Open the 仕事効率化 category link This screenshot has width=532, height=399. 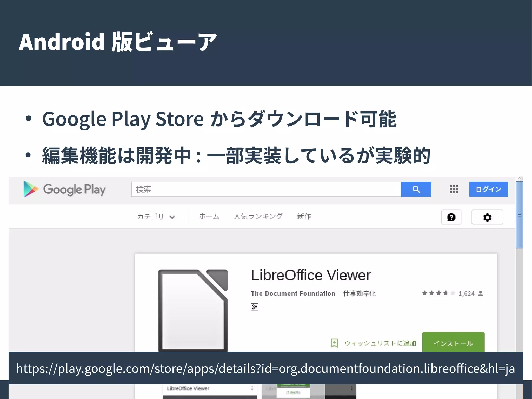[360, 293]
